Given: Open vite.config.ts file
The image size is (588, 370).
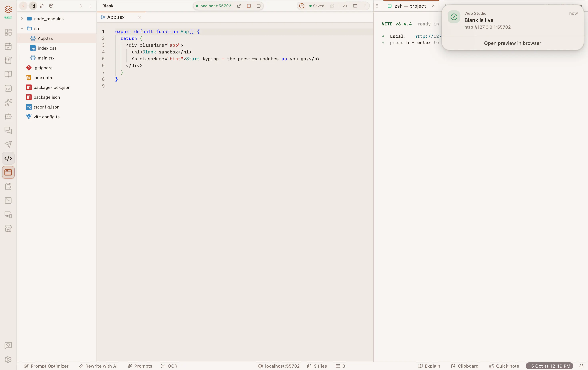Looking at the screenshot, I should tap(57, 117).
